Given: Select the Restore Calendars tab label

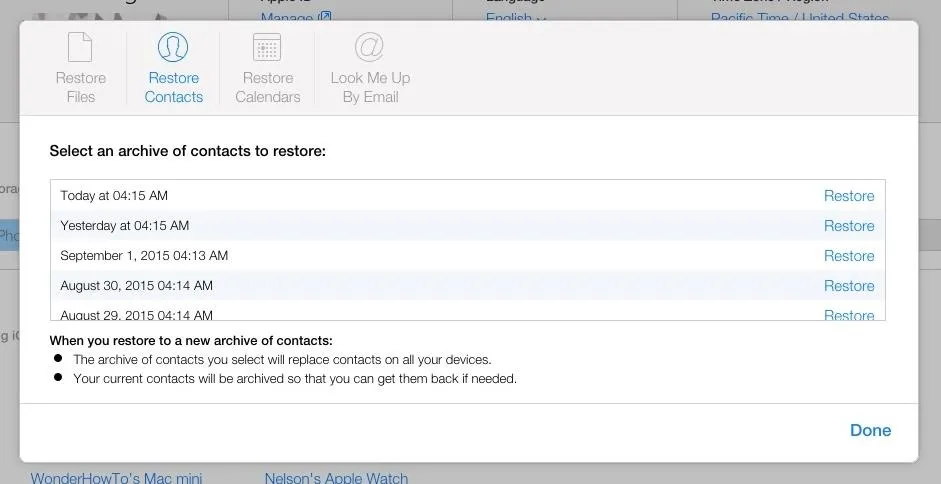Looking at the screenshot, I should (267, 87).
